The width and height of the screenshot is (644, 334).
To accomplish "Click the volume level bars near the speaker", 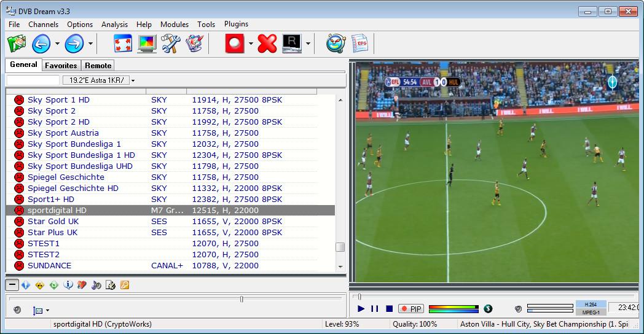I will (x=550, y=308).
